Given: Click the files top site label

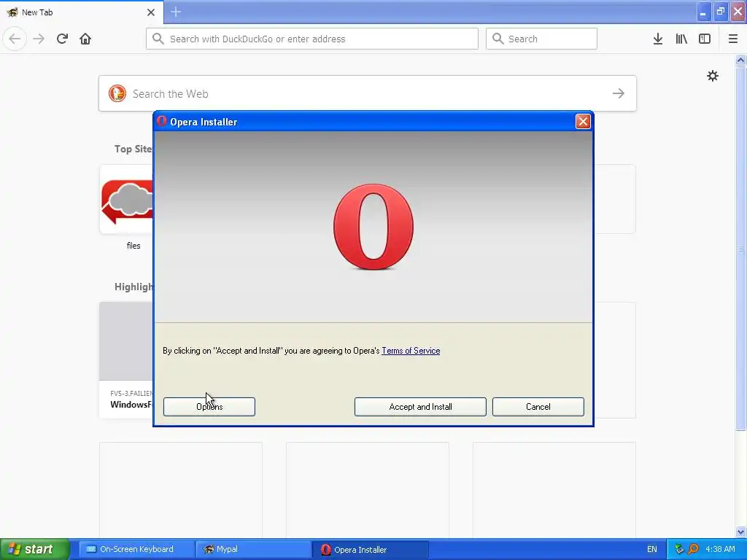Looking at the screenshot, I should (133, 246).
